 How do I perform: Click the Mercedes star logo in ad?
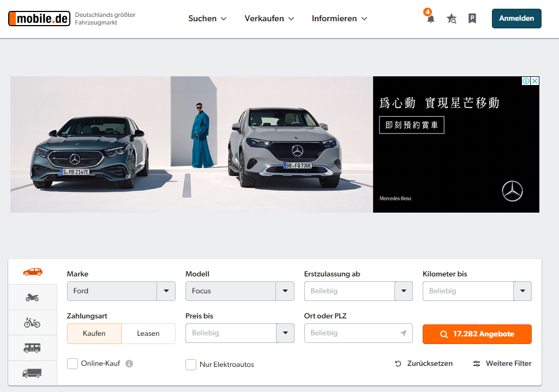[x=512, y=191]
